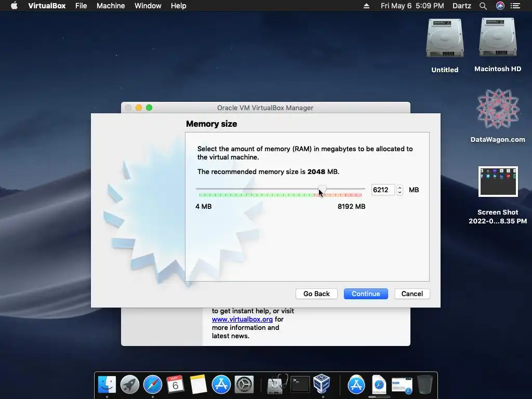Activate Siri from menu bar

pos(500,6)
